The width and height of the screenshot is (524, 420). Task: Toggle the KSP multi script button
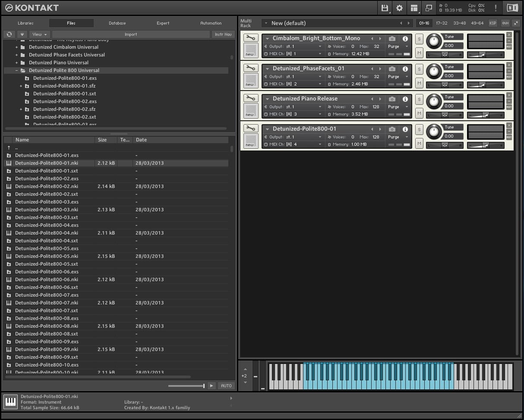(492, 23)
